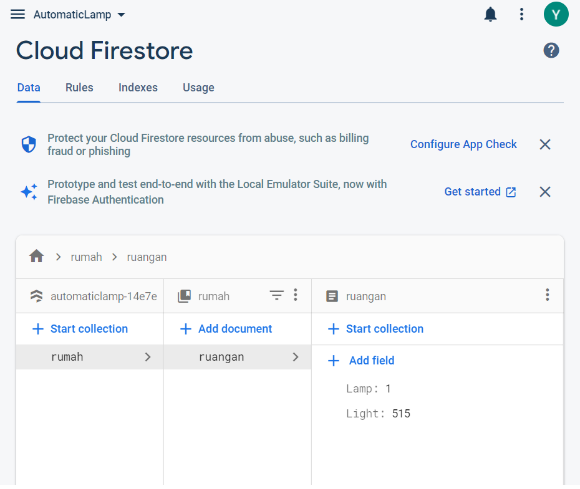Open the top bar overflow menu

tap(522, 14)
